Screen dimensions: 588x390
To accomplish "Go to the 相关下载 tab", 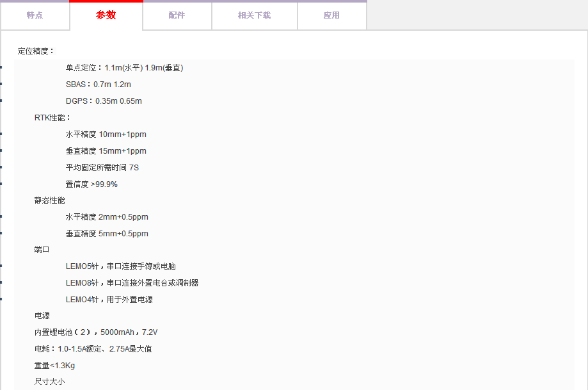I will [x=255, y=15].
